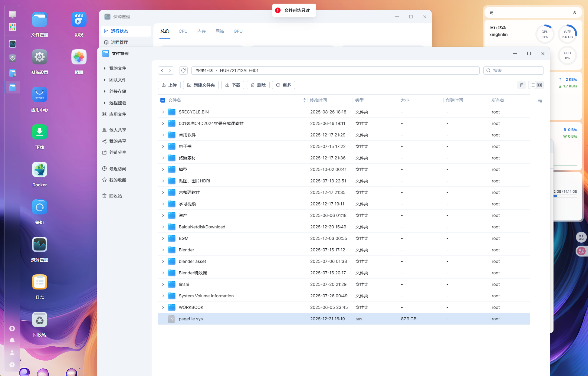Click the 新建文件夹 button

201,85
